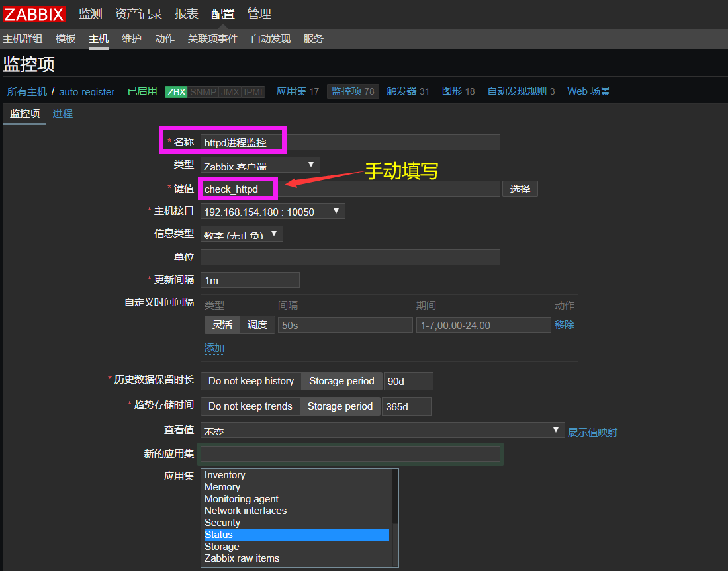728x571 pixels.
Task: Select history Storage period option
Action: coord(341,380)
